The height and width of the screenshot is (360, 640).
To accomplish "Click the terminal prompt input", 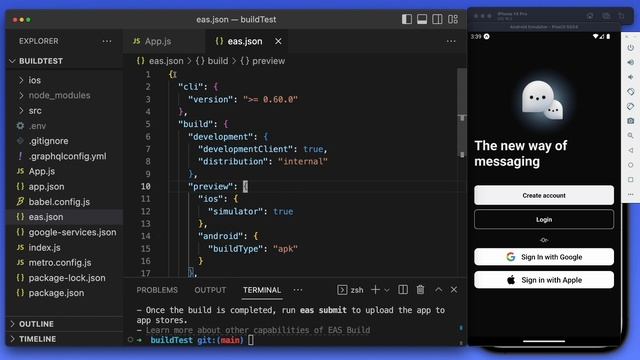I will [x=251, y=340].
